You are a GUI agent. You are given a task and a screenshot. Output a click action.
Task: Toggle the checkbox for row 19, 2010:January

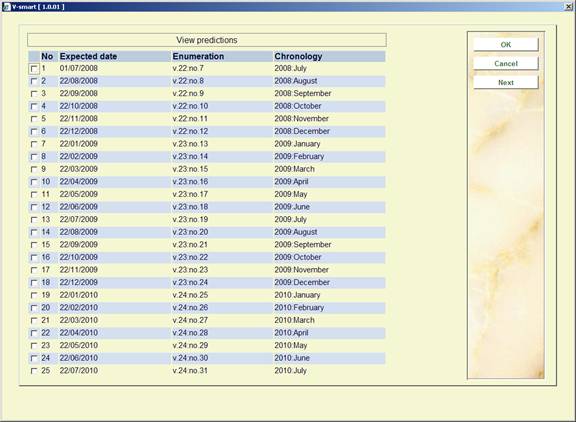[34, 295]
